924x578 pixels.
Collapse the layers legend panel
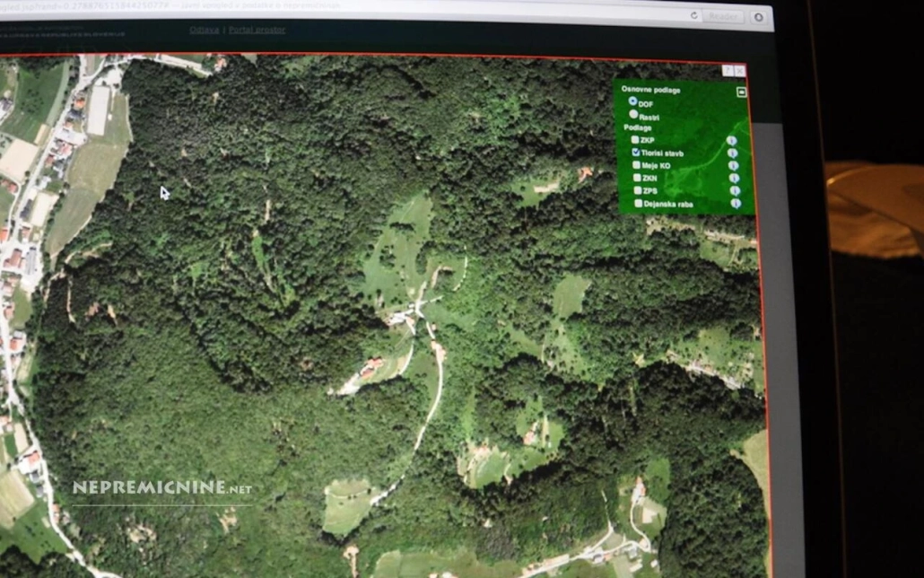741,92
